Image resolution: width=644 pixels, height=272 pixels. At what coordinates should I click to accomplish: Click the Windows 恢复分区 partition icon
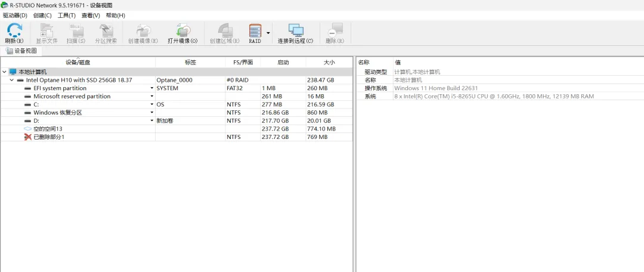pyautogui.click(x=28, y=113)
